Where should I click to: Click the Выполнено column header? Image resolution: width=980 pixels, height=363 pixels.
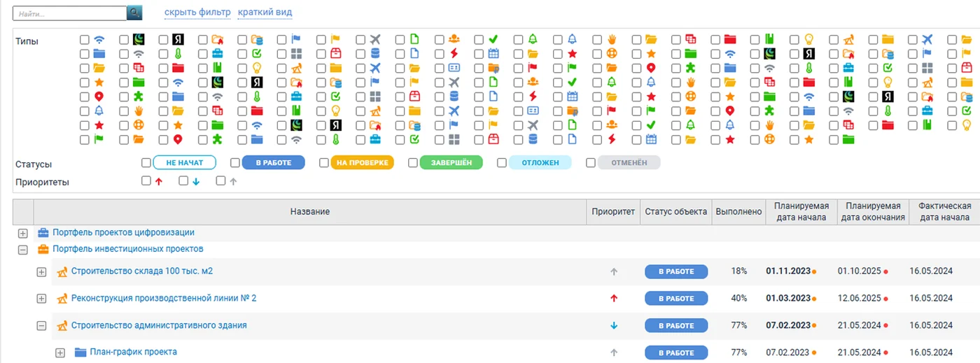click(x=738, y=211)
